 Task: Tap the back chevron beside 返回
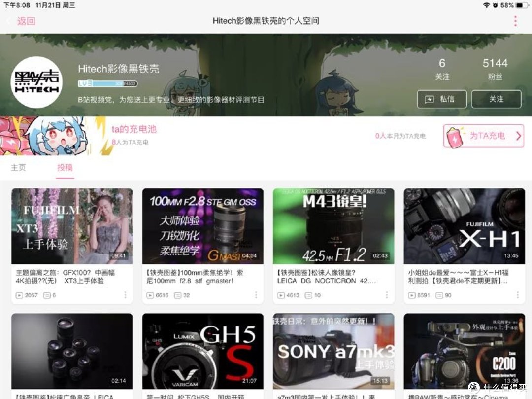(8, 21)
